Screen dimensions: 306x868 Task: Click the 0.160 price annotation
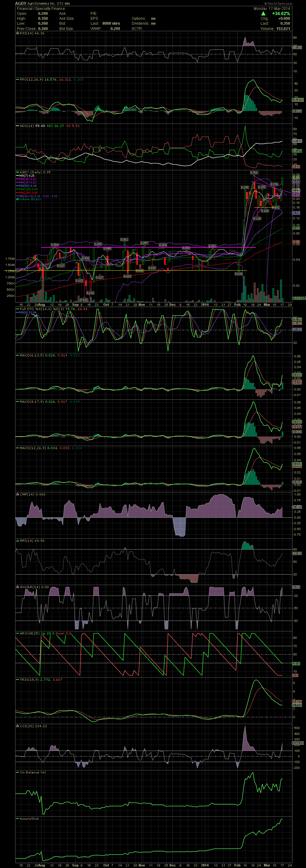(x=265, y=211)
